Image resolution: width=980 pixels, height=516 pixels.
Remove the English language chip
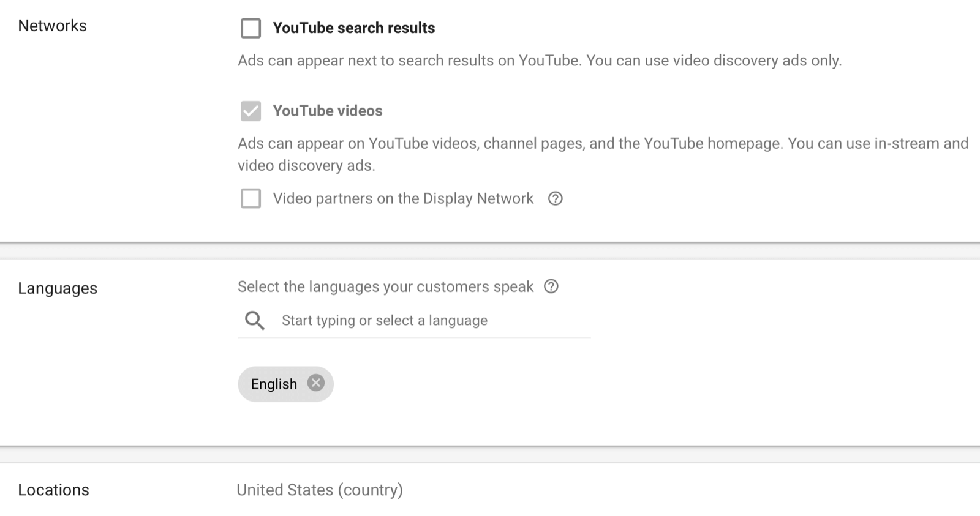point(316,383)
